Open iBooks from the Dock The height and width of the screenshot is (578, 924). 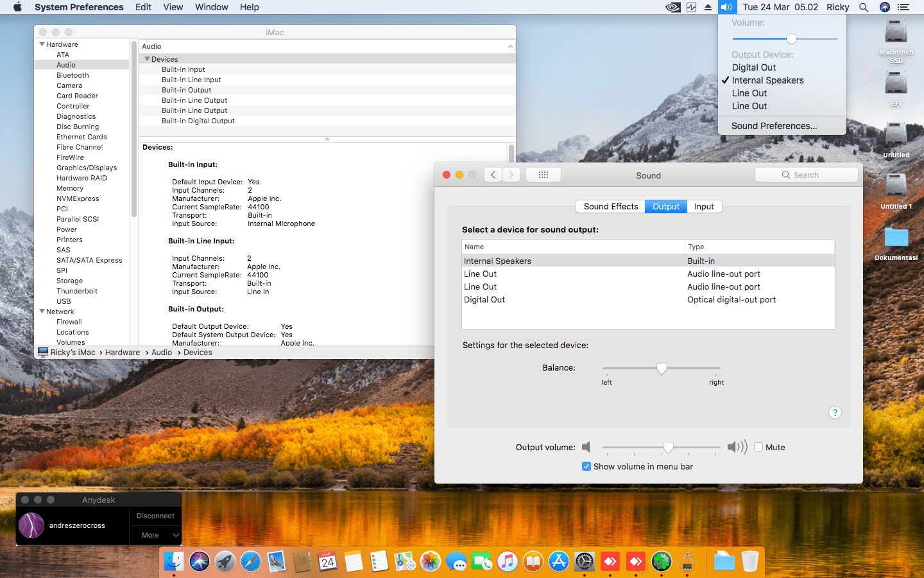[533, 561]
